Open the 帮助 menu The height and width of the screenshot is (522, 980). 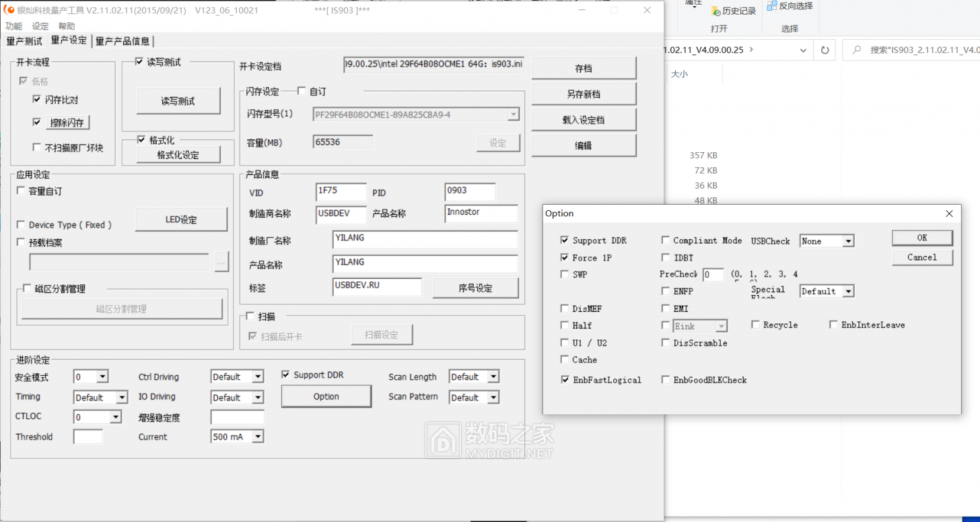(67, 26)
